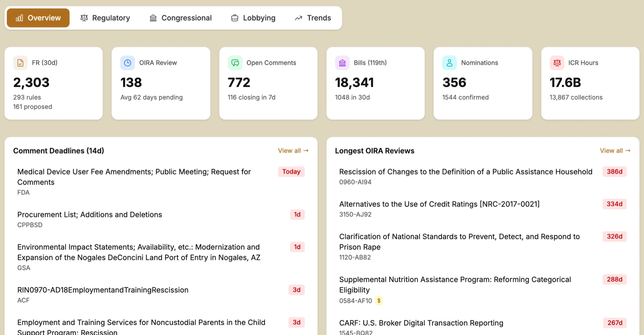
Task: Click the 288d review badge
Action: tap(615, 279)
